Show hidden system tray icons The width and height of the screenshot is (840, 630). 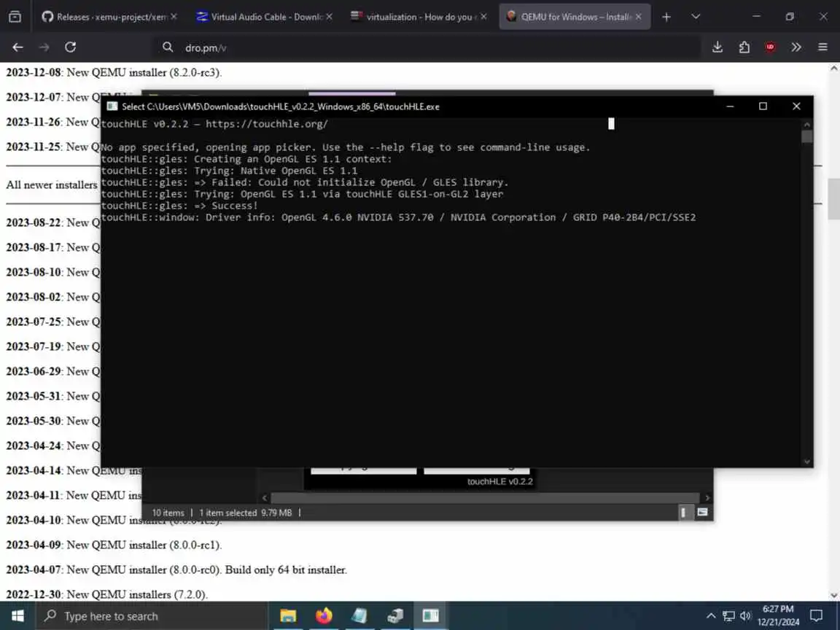tap(711, 615)
